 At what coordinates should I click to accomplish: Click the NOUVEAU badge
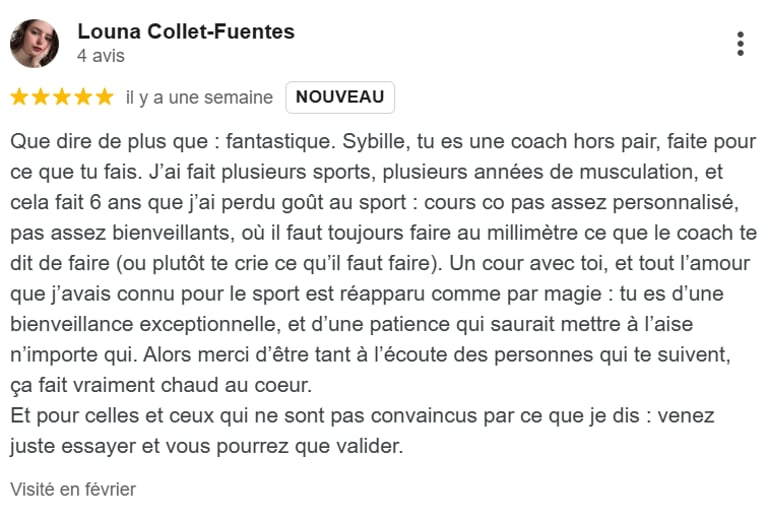[x=340, y=97]
